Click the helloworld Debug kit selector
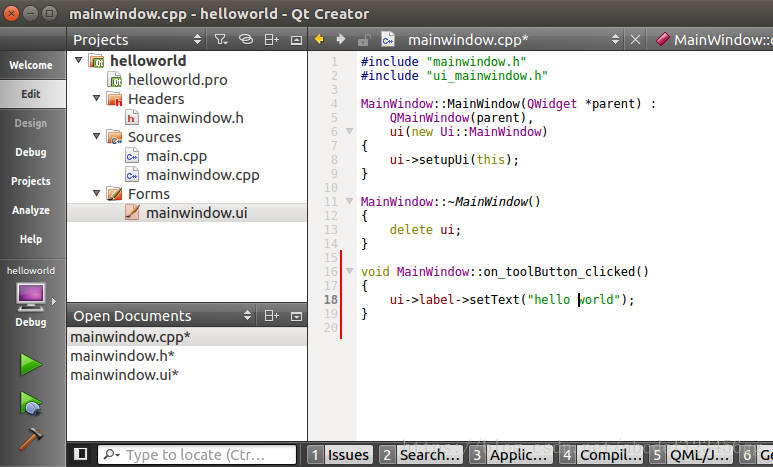 click(x=33, y=298)
